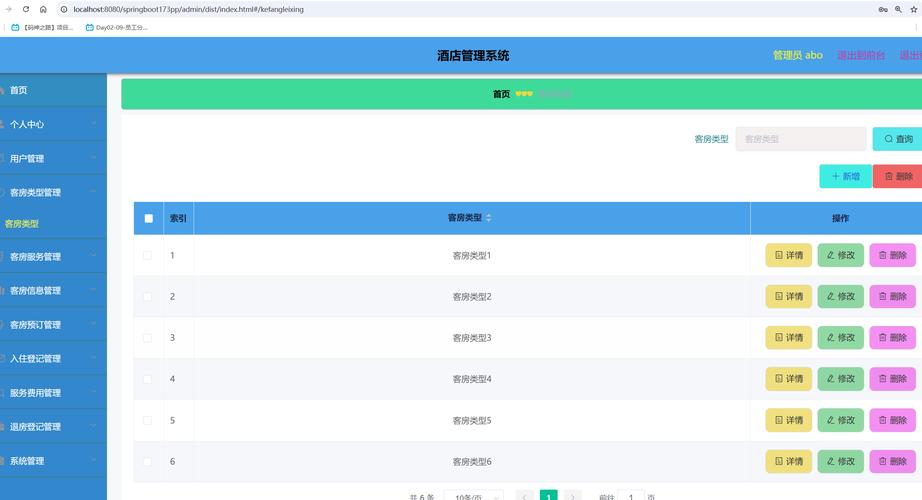Screen dimensions: 922x500
Task: Toggle the select-all checkbox in table header
Action: click(149, 218)
